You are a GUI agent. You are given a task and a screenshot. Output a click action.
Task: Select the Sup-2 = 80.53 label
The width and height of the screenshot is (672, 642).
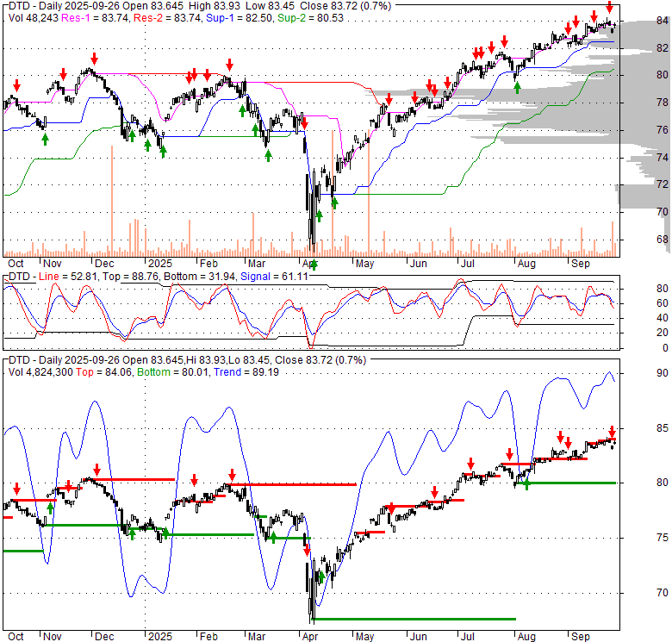tap(310, 18)
